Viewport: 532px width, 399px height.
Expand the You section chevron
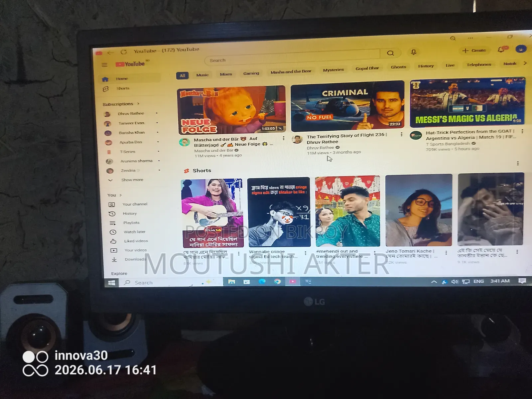tap(120, 195)
